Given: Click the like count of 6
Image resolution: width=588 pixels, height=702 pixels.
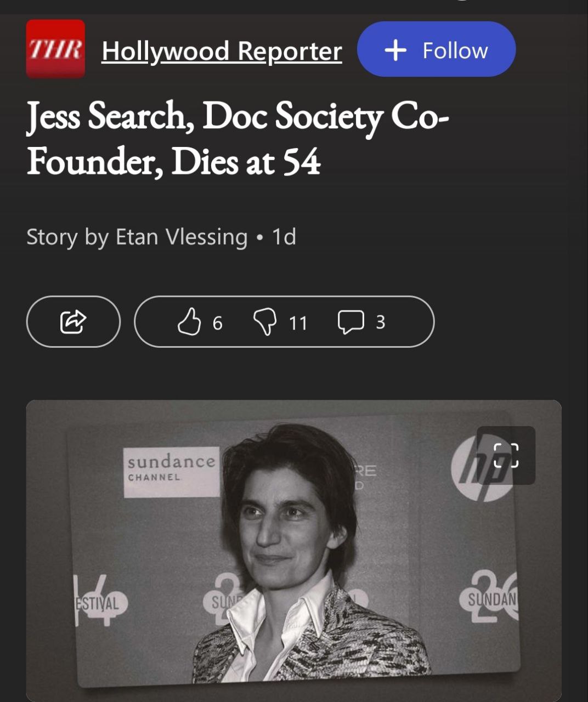Looking at the screenshot, I should pyautogui.click(x=217, y=323).
